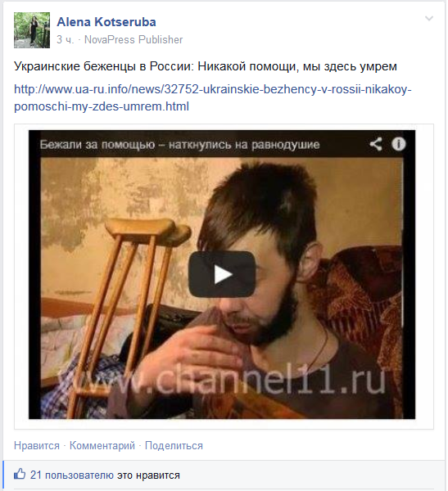Click Поделиться to share the post
Image resolution: width=448 pixels, height=491 pixels.
(x=174, y=446)
